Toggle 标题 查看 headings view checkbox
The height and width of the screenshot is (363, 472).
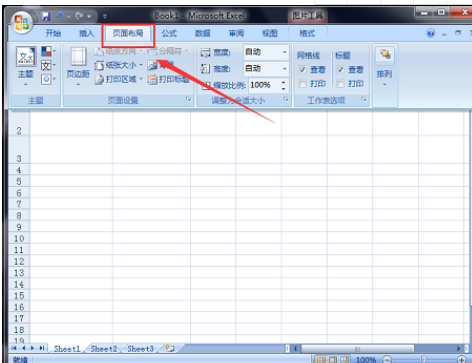[x=340, y=69]
